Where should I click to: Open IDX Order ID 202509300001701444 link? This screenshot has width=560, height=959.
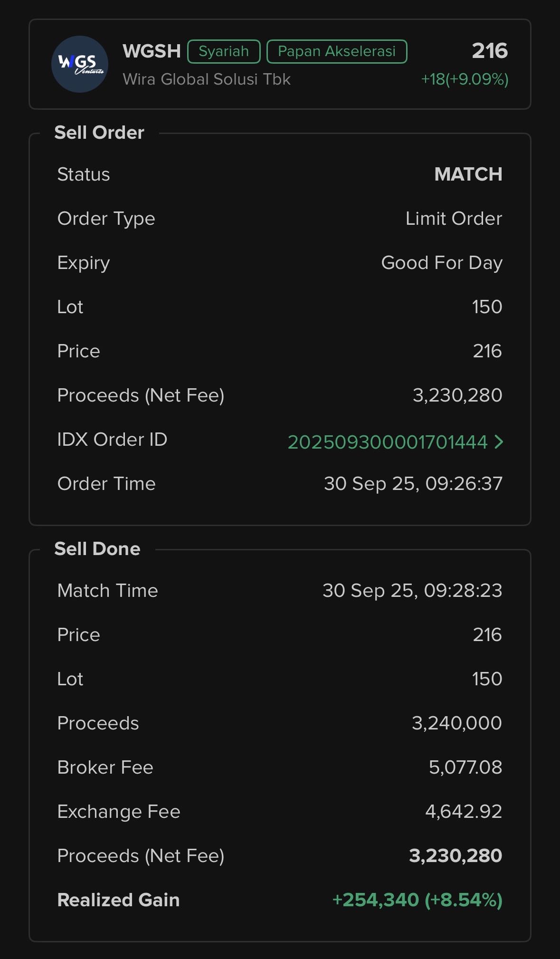pyautogui.click(x=388, y=442)
